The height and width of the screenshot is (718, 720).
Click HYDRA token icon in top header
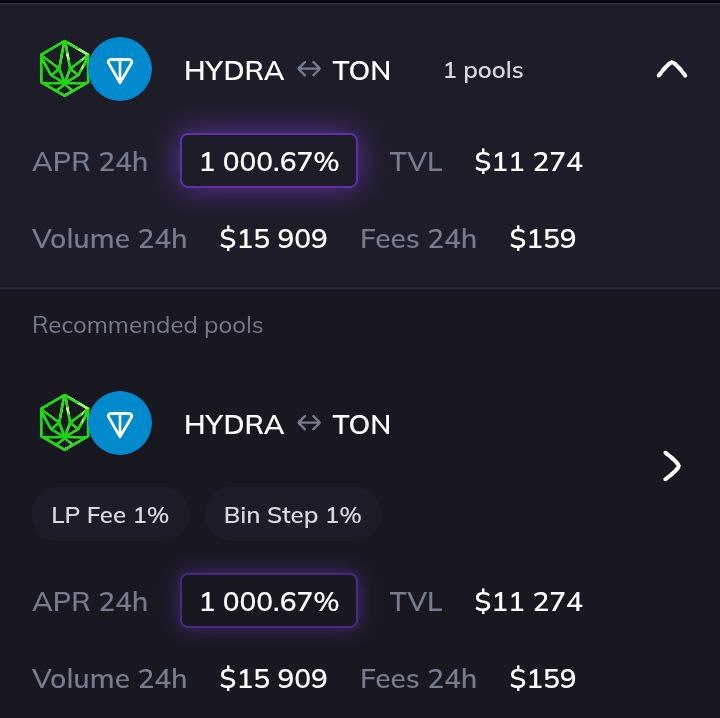click(64, 68)
